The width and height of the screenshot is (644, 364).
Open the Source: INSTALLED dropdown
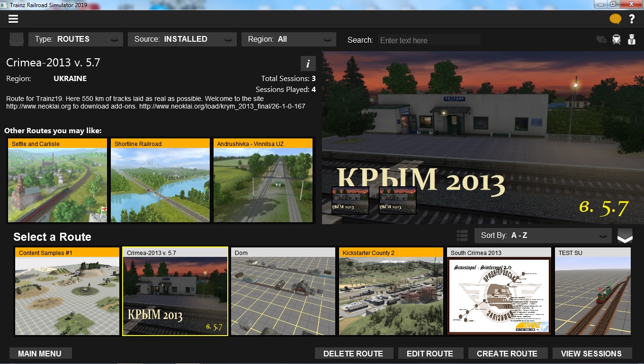pyautogui.click(x=182, y=39)
